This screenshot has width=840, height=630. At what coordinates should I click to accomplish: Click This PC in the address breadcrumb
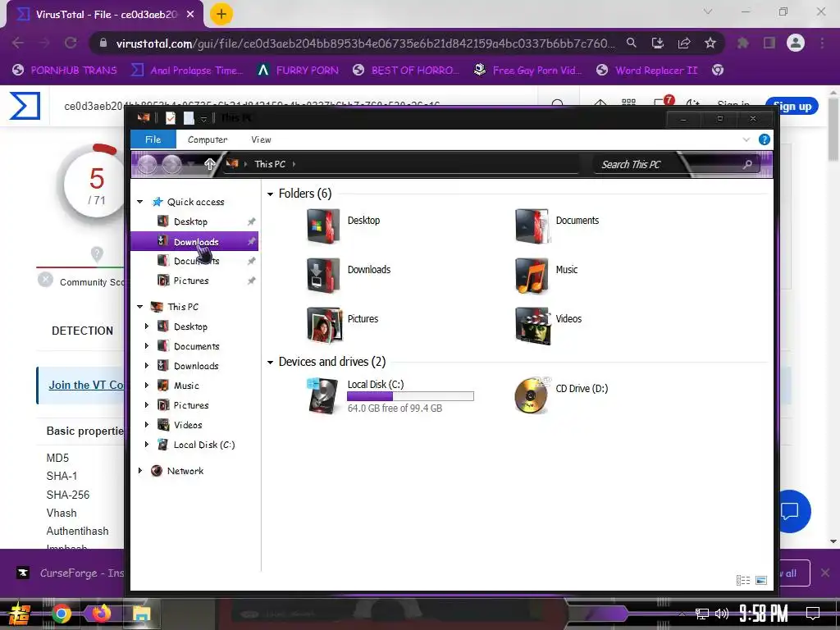pos(269,164)
